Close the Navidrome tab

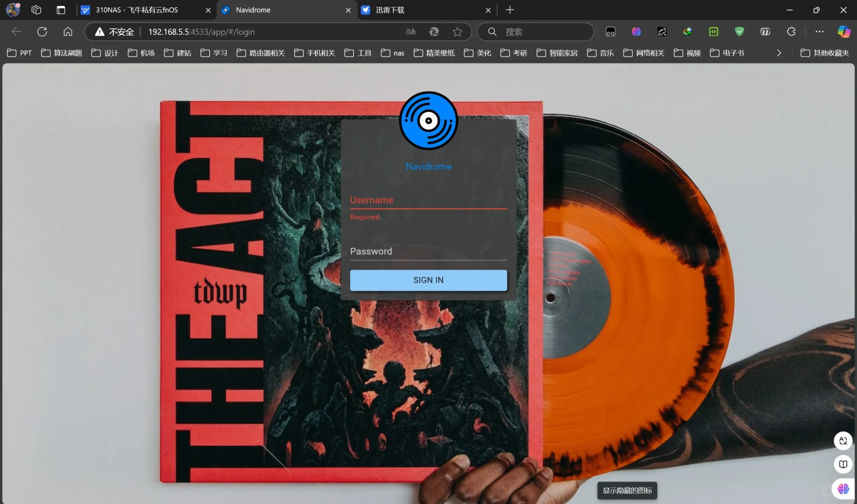348,10
